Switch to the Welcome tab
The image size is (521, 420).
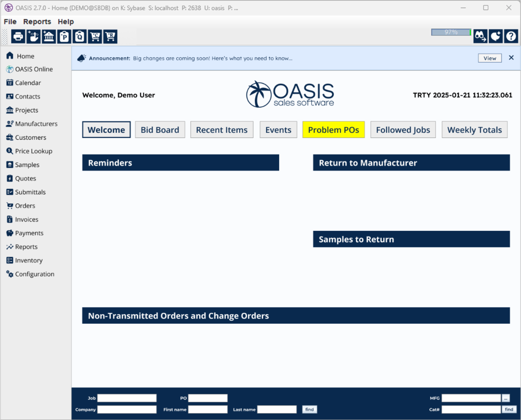(106, 130)
